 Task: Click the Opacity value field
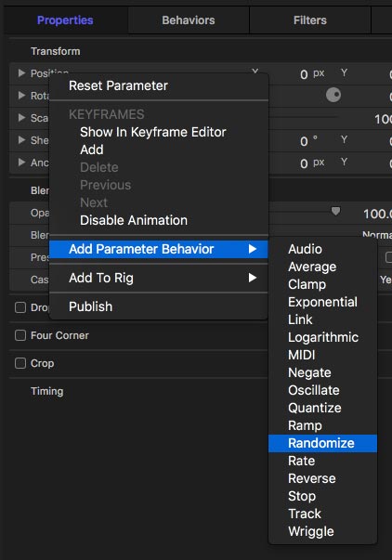click(x=377, y=214)
